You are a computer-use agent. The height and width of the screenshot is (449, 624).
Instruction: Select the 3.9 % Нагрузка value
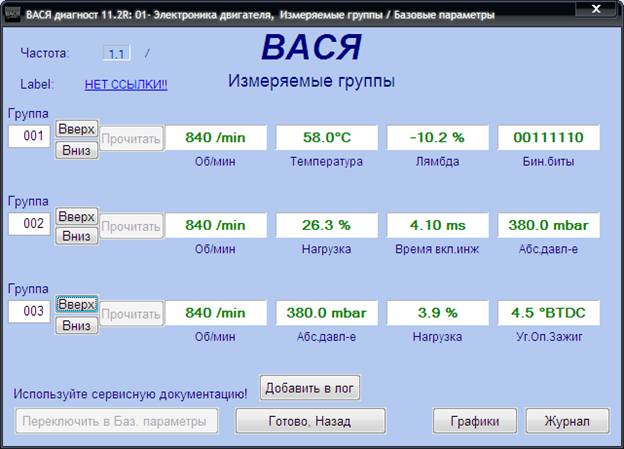(x=437, y=313)
